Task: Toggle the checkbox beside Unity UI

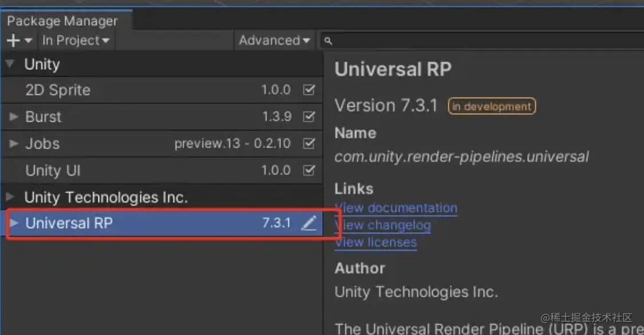Action: pyautogui.click(x=309, y=170)
